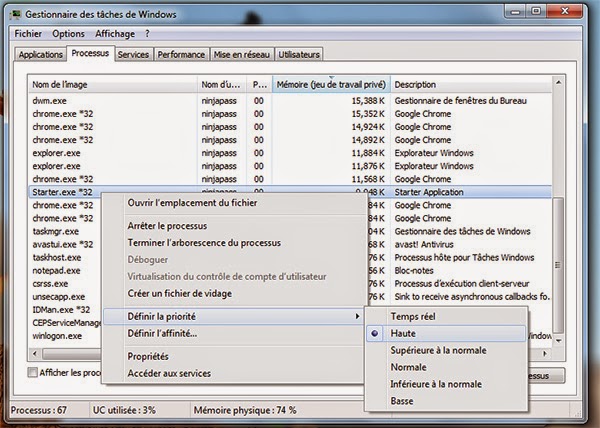
Task: Sort by the P... processor column header
Action: pyautogui.click(x=260, y=85)
